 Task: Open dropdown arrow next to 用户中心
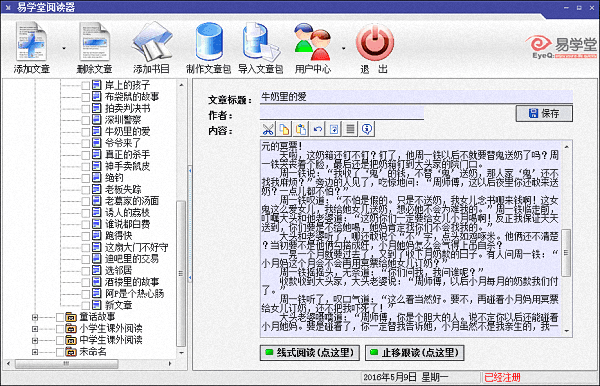pos(344,48)
